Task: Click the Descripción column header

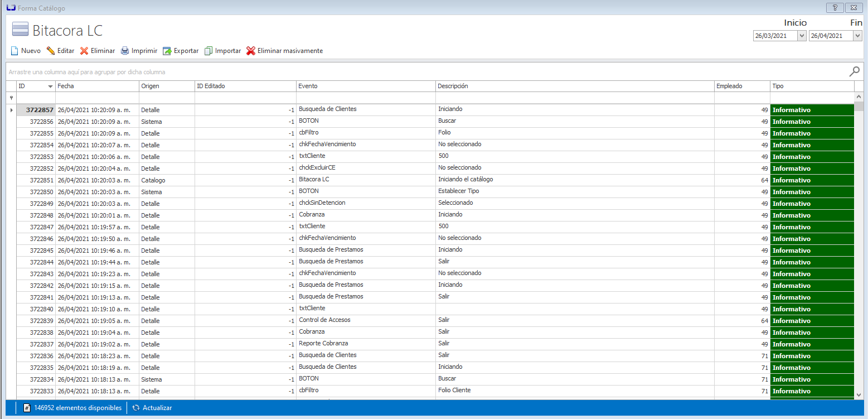Action: 575,86
